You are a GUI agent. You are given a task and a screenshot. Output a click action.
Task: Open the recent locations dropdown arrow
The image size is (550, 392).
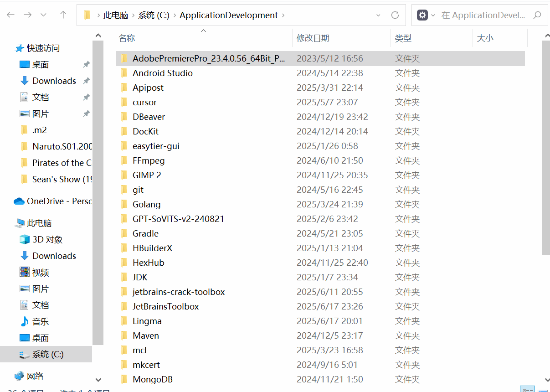coord(44,15)
